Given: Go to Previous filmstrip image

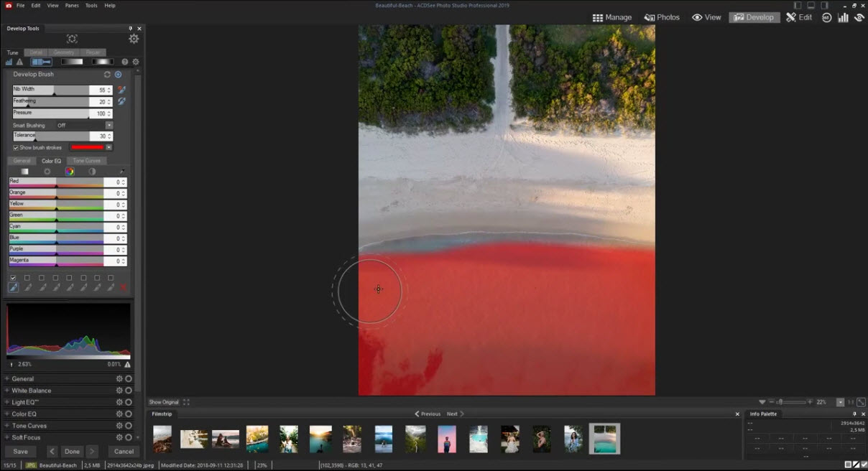Looking at the screenshot, I should pyautogui.click(x=428, y=414).
